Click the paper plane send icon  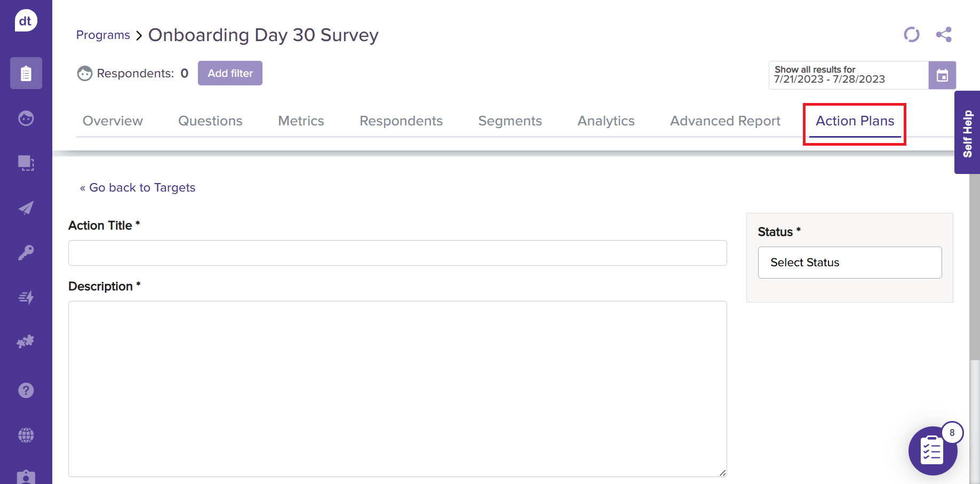[x=26, y=208]
